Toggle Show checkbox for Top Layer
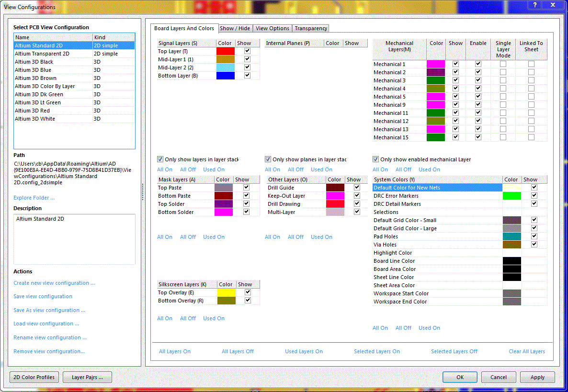568x392 pixels. [x=248, y=51]
